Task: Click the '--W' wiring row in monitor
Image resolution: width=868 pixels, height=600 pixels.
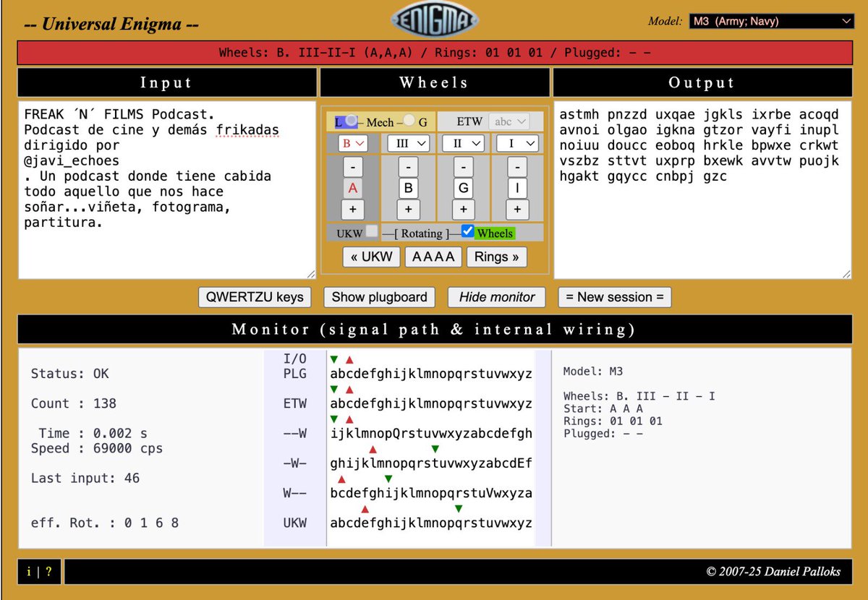Action: click(x=431, y=433)
